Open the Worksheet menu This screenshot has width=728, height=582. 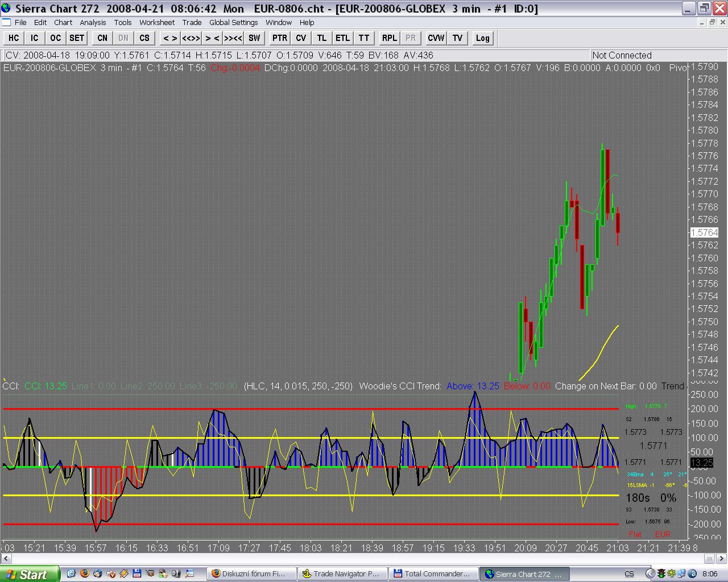(157, 22)
